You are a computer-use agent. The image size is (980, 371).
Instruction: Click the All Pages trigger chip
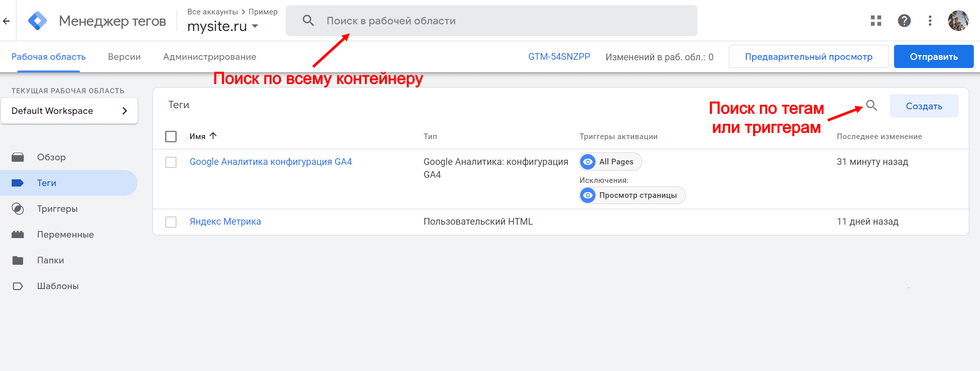coord(610,162)
